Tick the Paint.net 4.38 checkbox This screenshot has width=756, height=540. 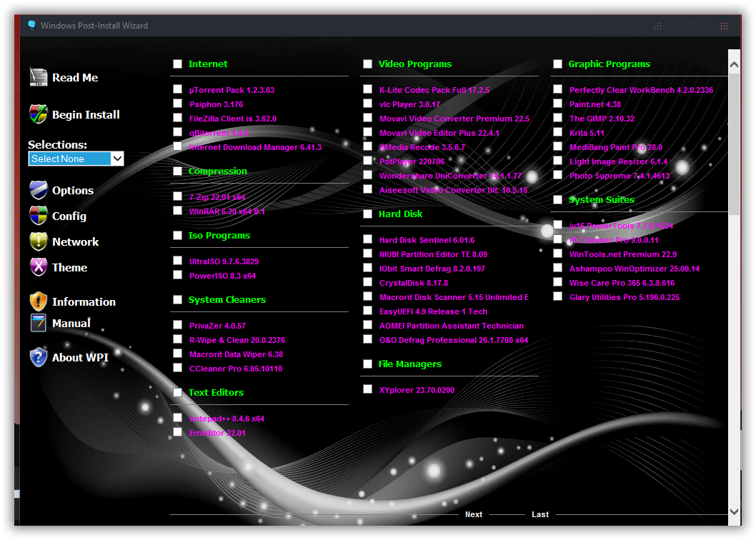pyautogui.click(x=557, y=104)
